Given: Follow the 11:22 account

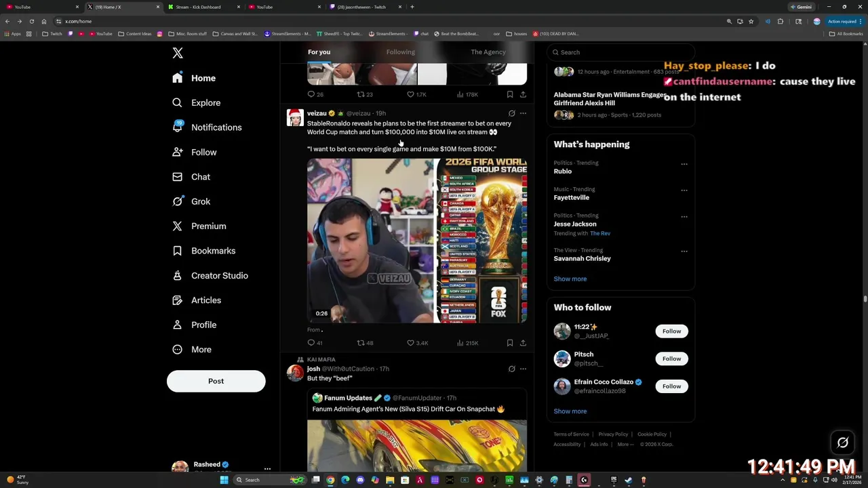Looking at the screenshot, I should 671,331.
